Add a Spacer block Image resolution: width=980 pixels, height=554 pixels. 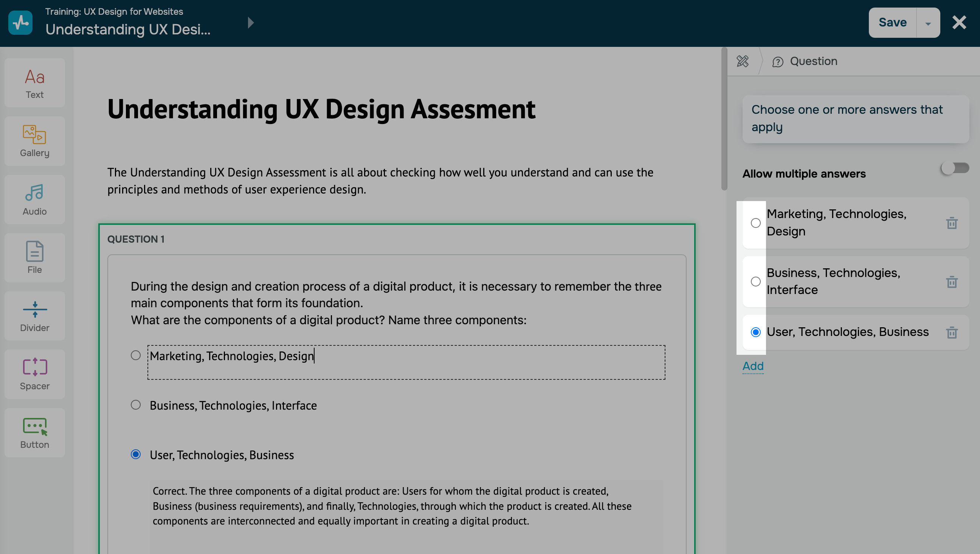coord(35,374)
